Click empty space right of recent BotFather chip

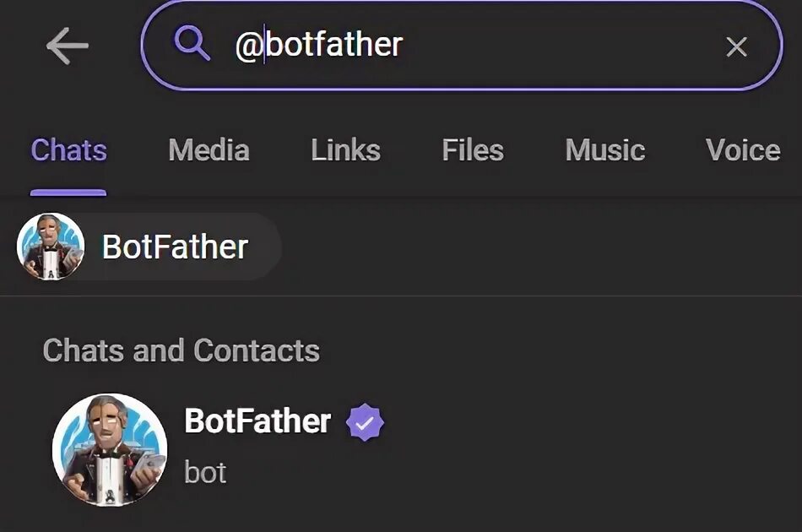coord(540,247)
